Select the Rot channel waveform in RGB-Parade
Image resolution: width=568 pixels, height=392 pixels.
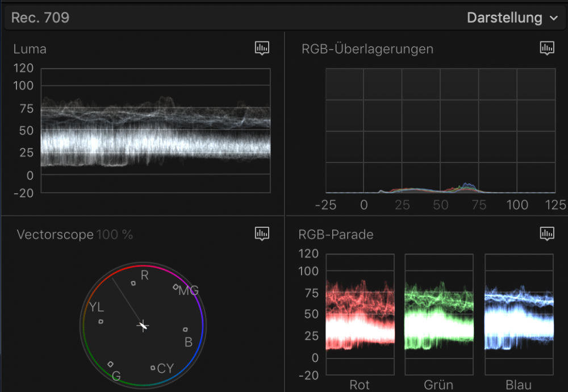[360, 314]
